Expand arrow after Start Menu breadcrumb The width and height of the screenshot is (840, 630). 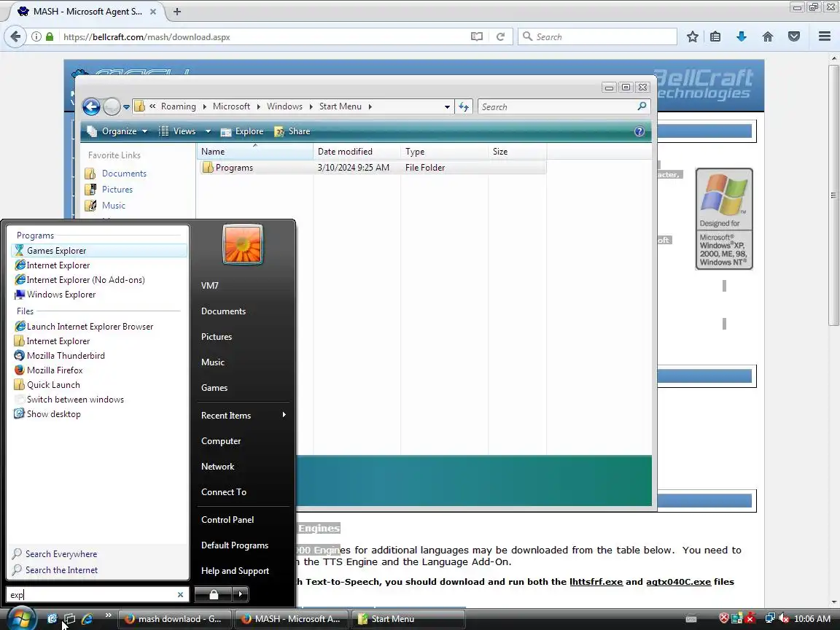370,106
